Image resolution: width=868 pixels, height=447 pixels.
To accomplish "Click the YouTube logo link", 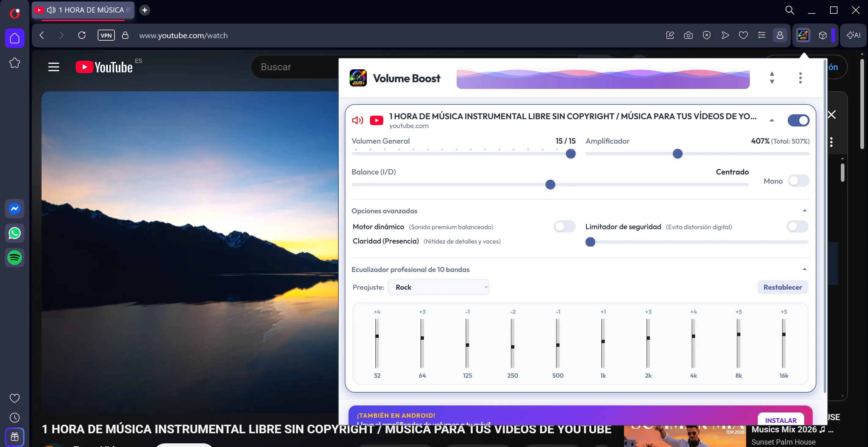I will point(104,67).
